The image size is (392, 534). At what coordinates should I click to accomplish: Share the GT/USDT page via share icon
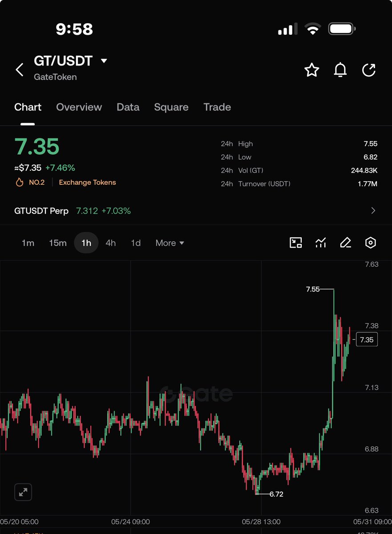pyautogui.click(x=369, y=70)
